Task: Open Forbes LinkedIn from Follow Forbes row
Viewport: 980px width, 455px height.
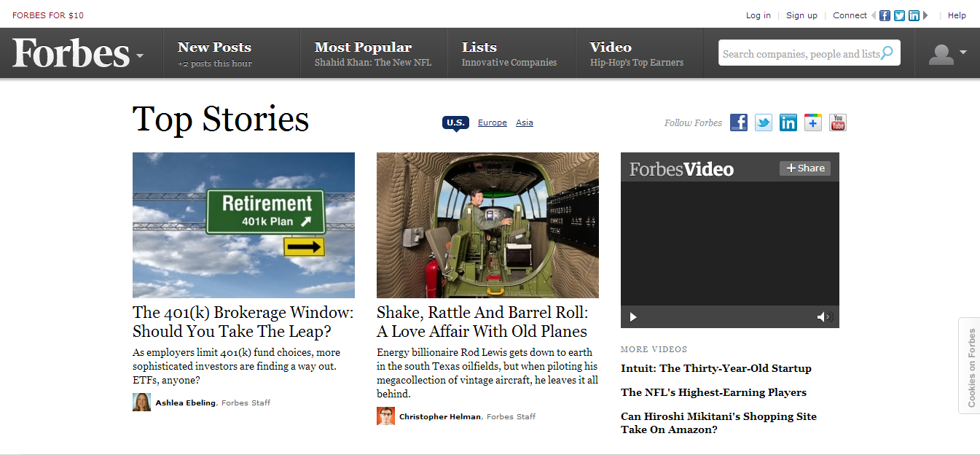Action: [788, 122]
